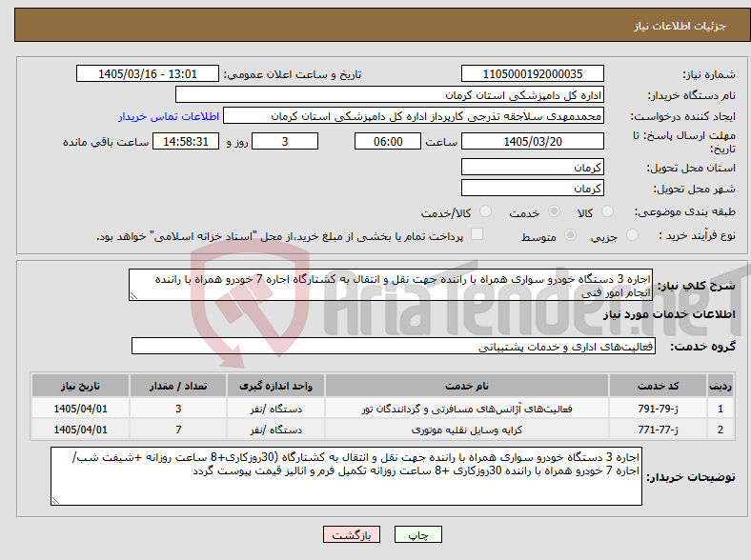Click the کد خدمت column header

click(659, 386)
